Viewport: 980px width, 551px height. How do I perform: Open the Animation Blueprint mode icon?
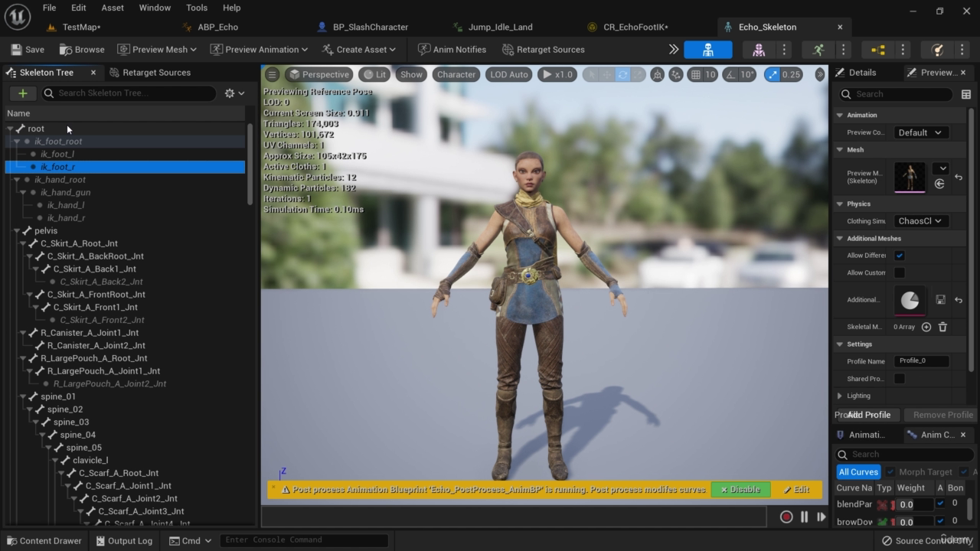point(878,50)
